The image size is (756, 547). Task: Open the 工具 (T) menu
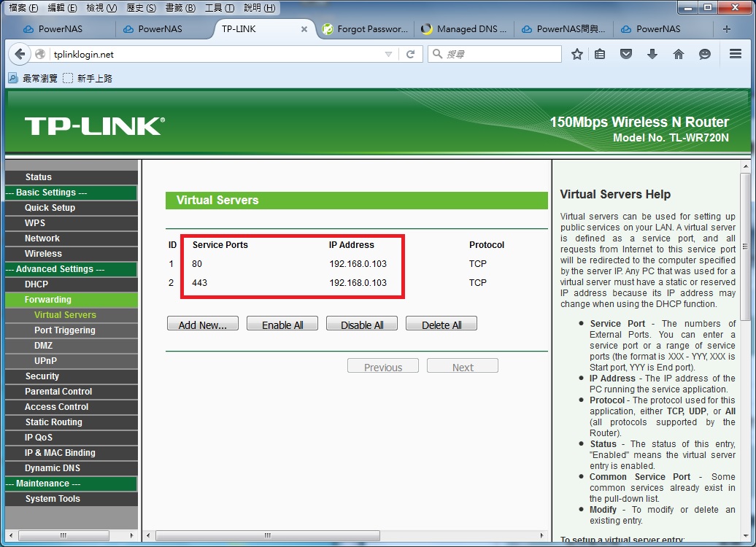point(220,8)
